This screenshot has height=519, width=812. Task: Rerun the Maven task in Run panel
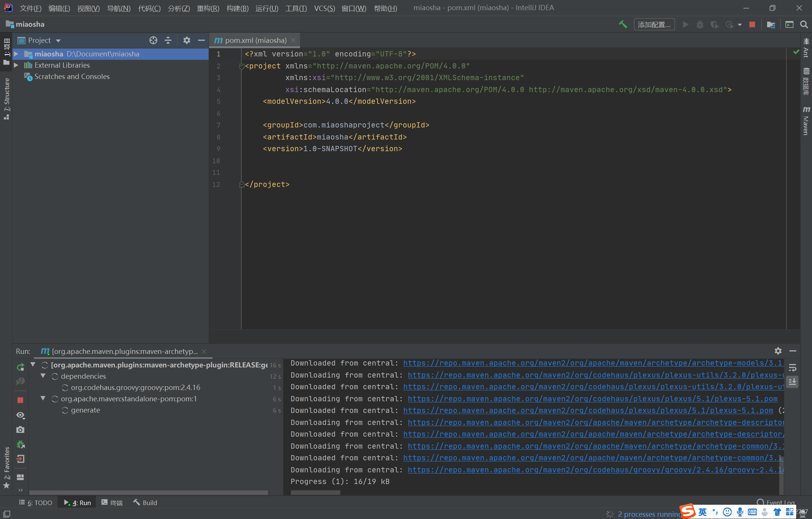20,367
